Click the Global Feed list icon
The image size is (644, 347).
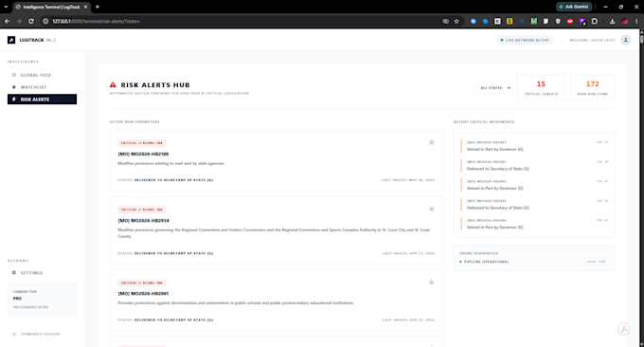[x=14, y=75]
